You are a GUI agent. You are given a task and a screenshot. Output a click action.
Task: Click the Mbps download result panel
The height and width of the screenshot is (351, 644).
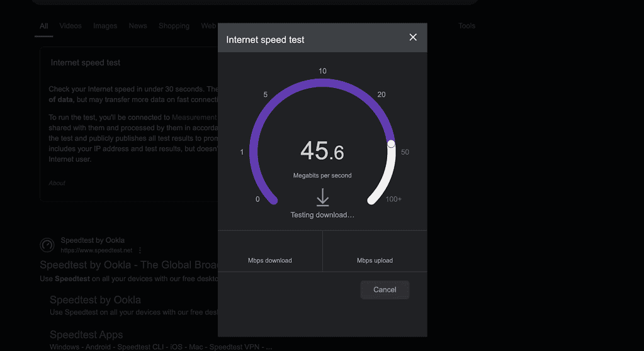(x=270, y=251)
